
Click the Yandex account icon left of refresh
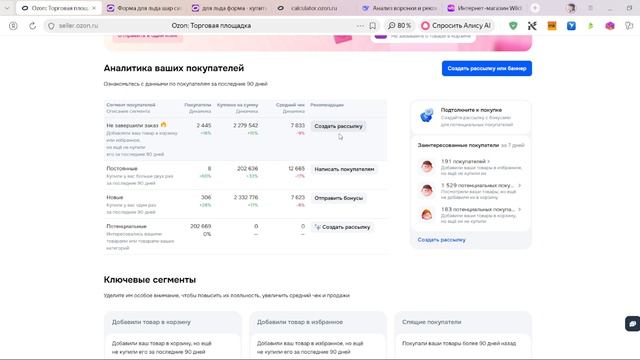[x=13, y=26]
